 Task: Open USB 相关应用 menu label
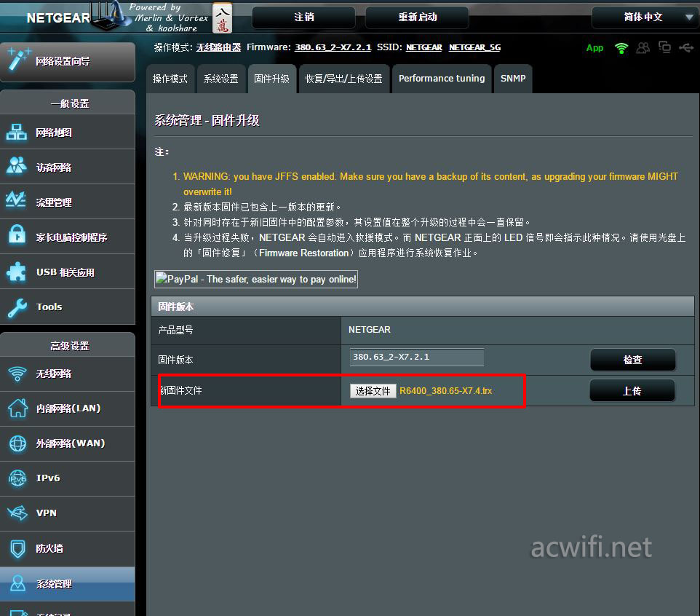point(65,272)
